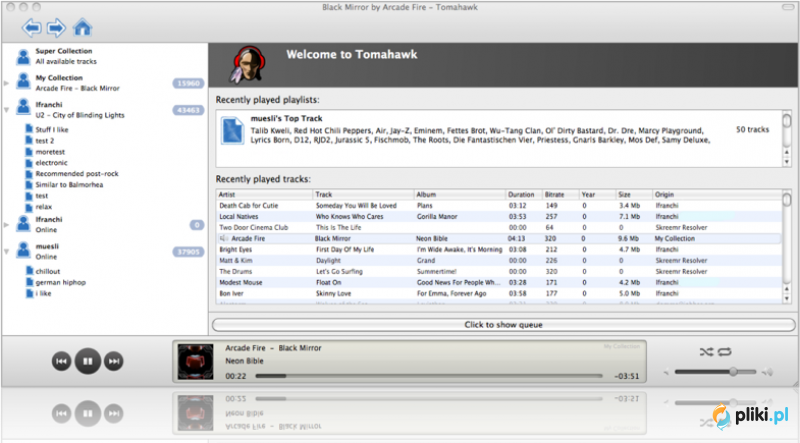The image size is (800, 443).
Task: Sort tracks by Duration column header
Action: pyautogui.click(x=523, y=194)
